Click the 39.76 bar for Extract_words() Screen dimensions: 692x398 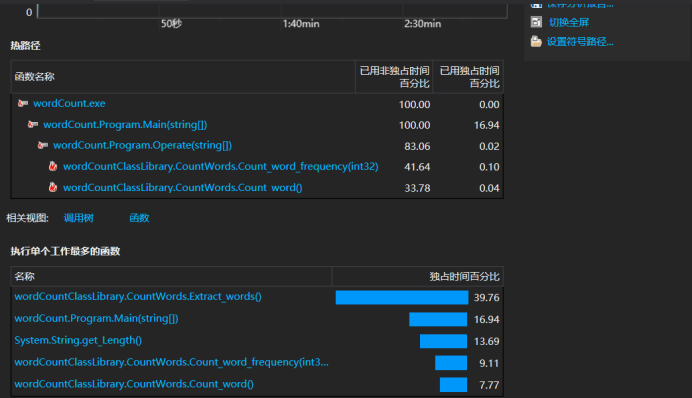(402, 297)
